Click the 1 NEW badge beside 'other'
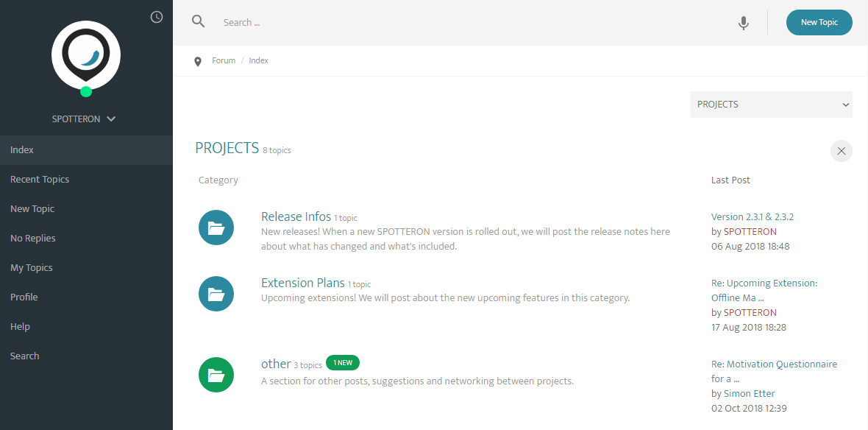The width and height of the screenshot is (868, 430). coord(343,363)
